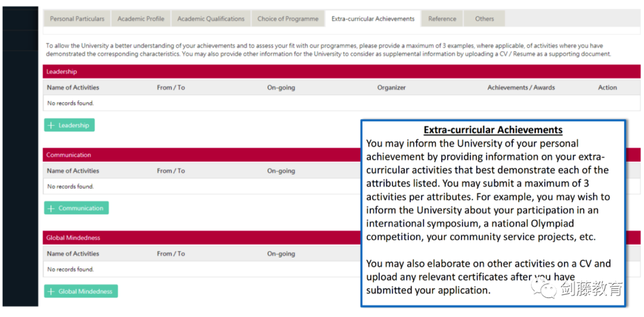Click the Leadership red section header

[x=342, y=72]
